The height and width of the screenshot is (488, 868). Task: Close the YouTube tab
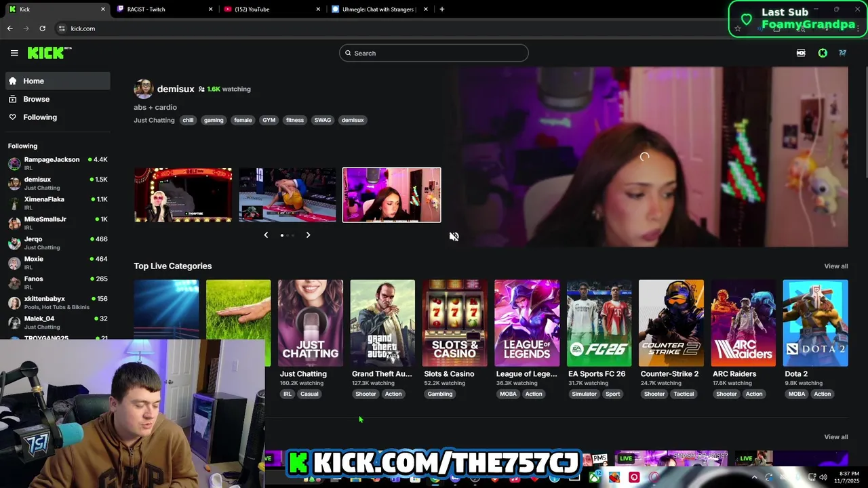click(x=318, y=9)
